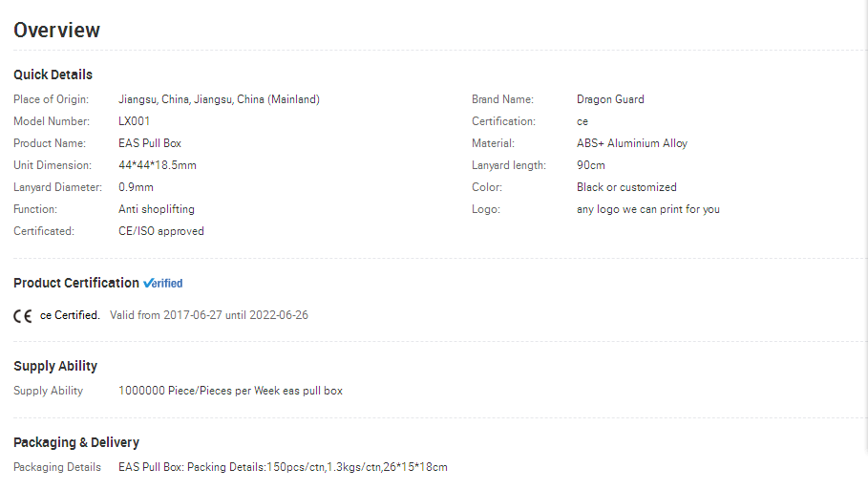868x490 pixels.
Task: Click the packing details text line
Action: point(283,467)
